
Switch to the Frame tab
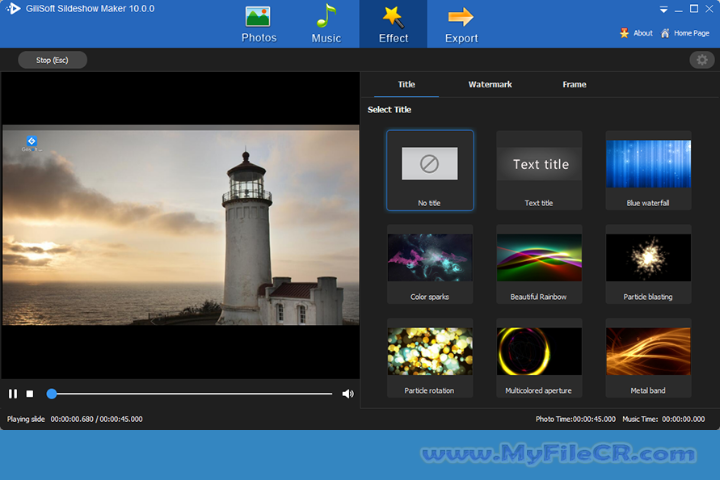point(574,85)
